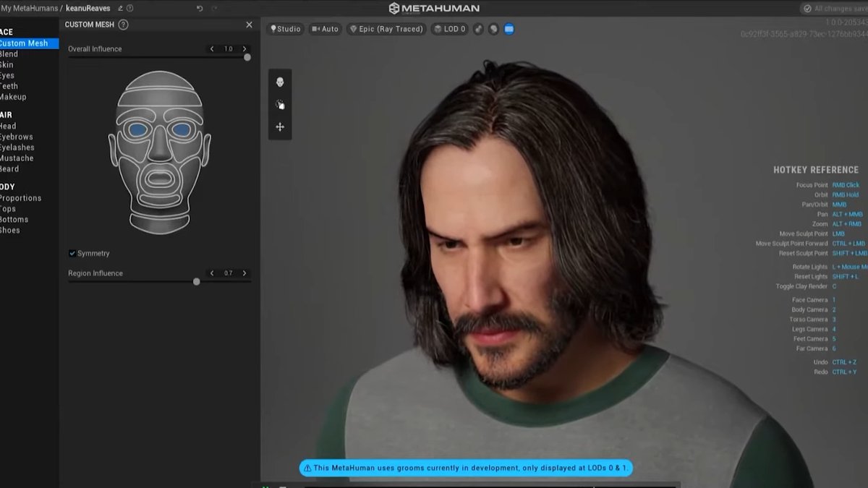Click the edit name pencil icon
The image size is (868, 488).
pos(120,9)
